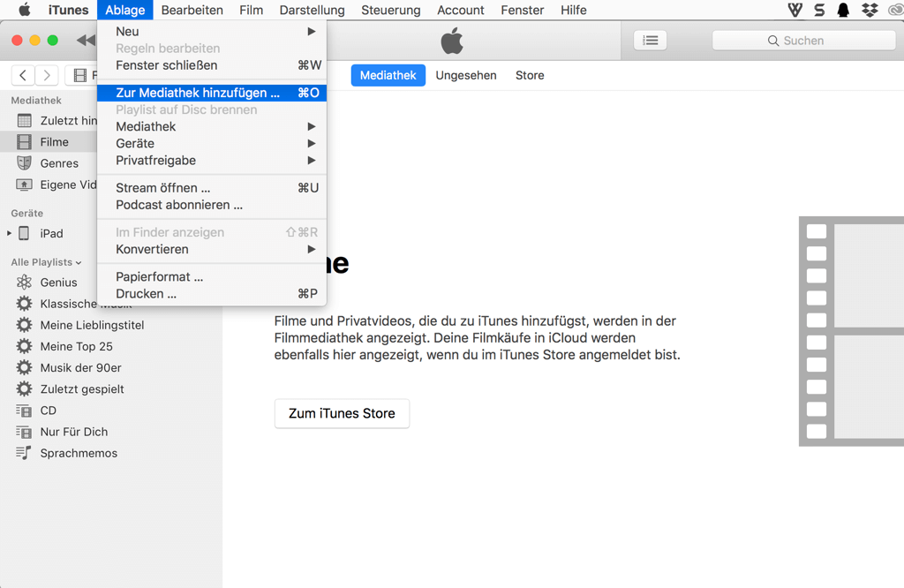
Task: Click the CD playlist icon
Action: [x=24, y=411]
